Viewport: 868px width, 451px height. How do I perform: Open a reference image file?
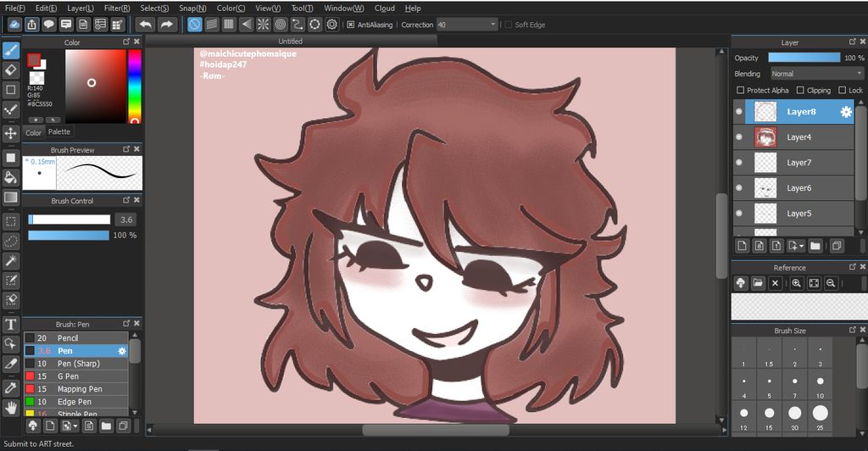tap(758, 283)
